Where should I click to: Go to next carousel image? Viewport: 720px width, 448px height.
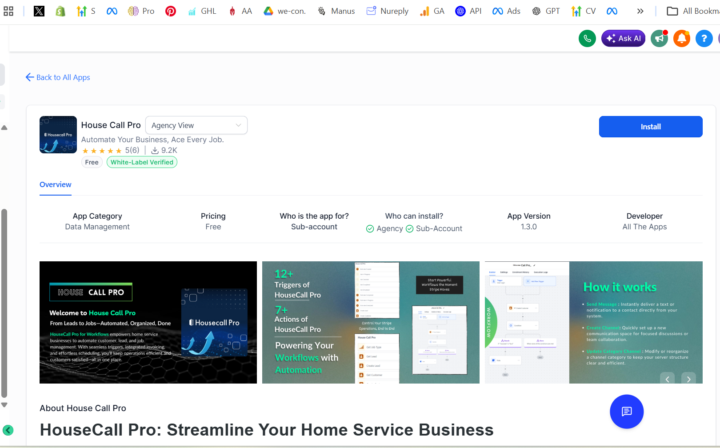(x=688, y=379)
